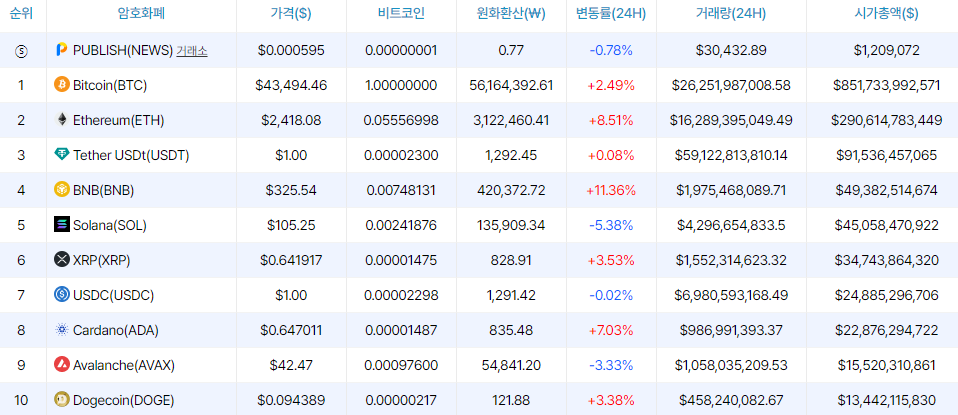Click Avalanche won value 54,841.20
Screen dimensions: 958x415
(x=511, y=365)
